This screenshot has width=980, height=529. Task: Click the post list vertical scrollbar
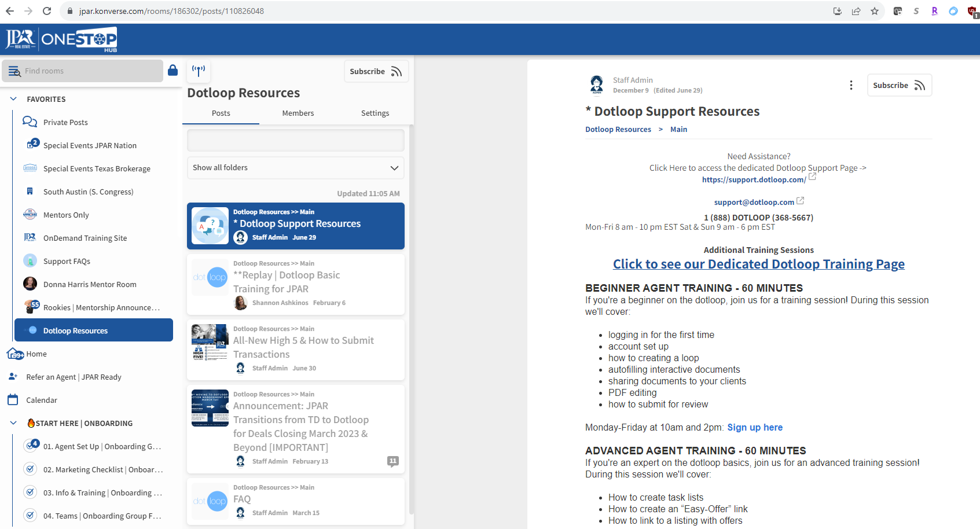click(412, 318)
